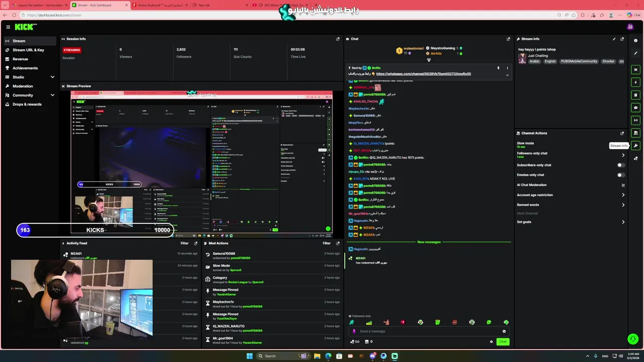
Task: Pop out the Mod Actions panel
Action: 338,243
